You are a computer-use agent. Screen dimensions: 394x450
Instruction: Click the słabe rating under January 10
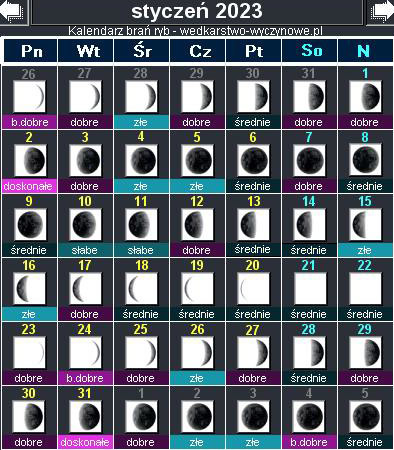(85, 250)
